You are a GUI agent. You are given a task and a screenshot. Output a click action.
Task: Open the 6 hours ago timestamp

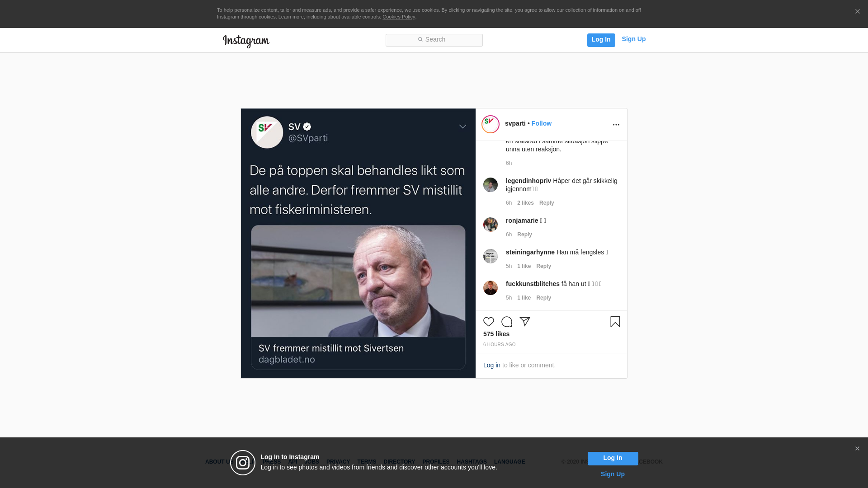(499, 345)
